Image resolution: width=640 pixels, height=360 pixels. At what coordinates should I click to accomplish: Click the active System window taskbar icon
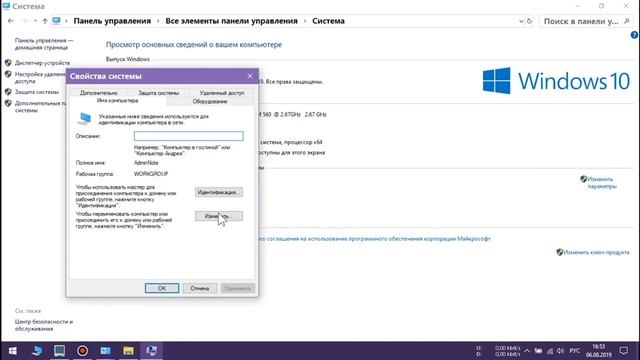151,351
